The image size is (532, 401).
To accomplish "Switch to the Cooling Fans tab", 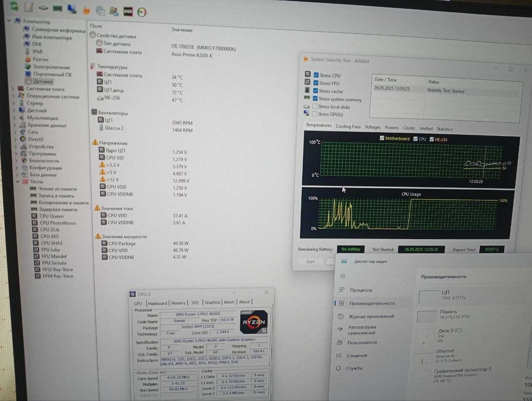I will pyautogui.click(x=348, y=126).
